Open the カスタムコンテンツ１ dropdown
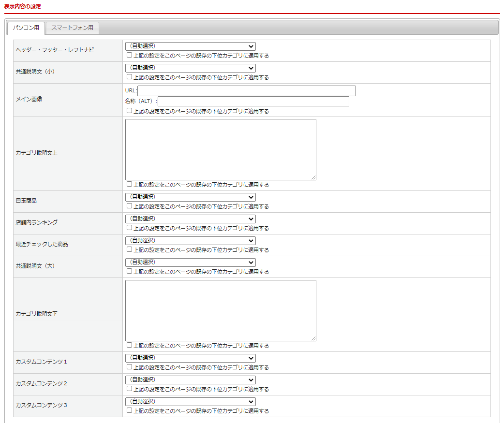Image resolution: width=504 pixels, height=423 pixels. point(190,358)
